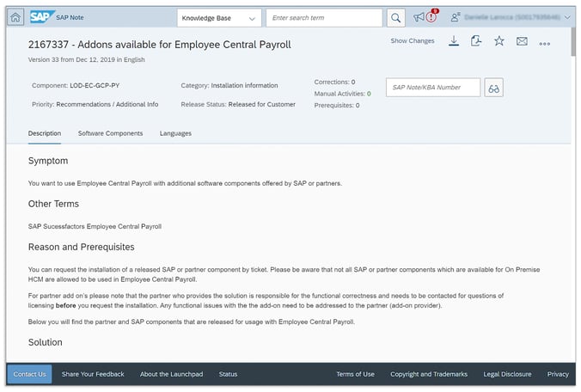Screen dimensions: 581x392
Task: Open the user profile icon
Action: pos(455,17)
